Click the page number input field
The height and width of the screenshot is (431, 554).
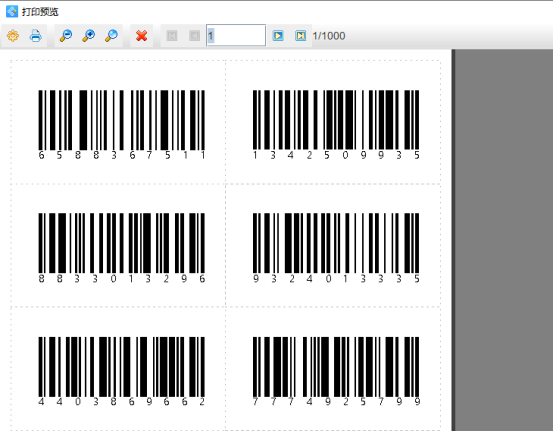point(236,35)
